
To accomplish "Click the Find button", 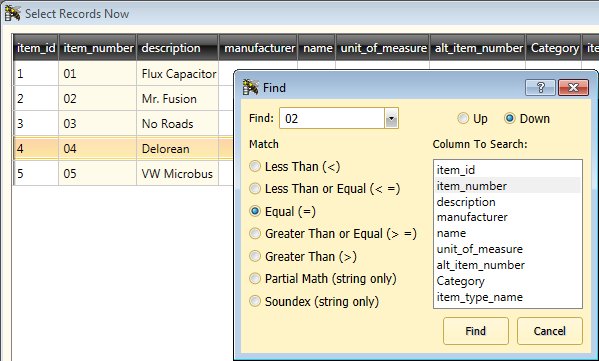I will (476, 331).
